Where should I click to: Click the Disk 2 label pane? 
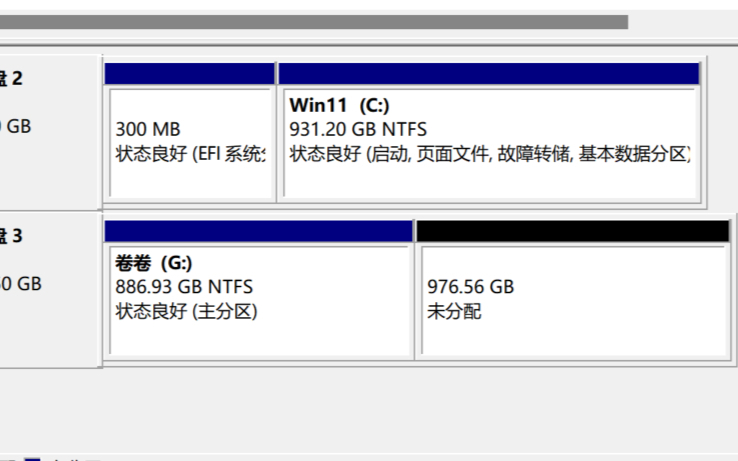48,130
